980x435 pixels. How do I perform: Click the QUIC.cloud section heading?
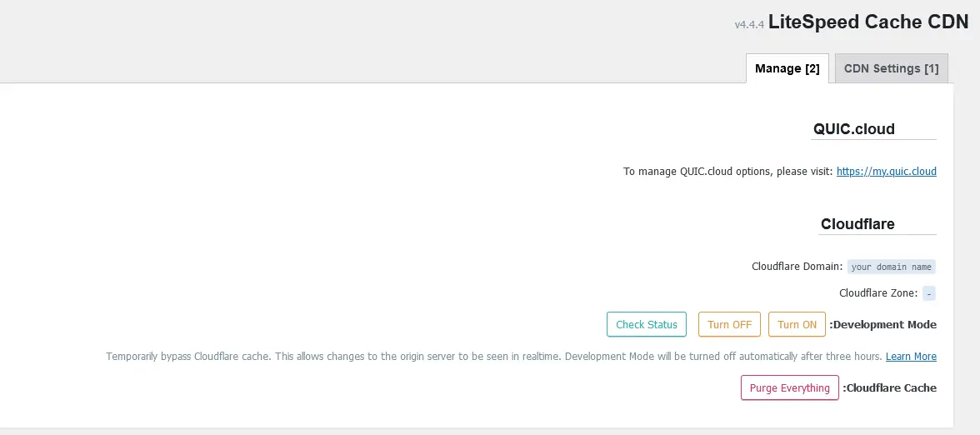[x=853, y=128]
